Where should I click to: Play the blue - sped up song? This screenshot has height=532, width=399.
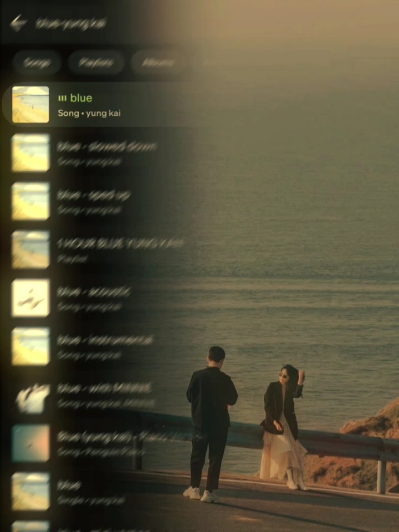94,201
